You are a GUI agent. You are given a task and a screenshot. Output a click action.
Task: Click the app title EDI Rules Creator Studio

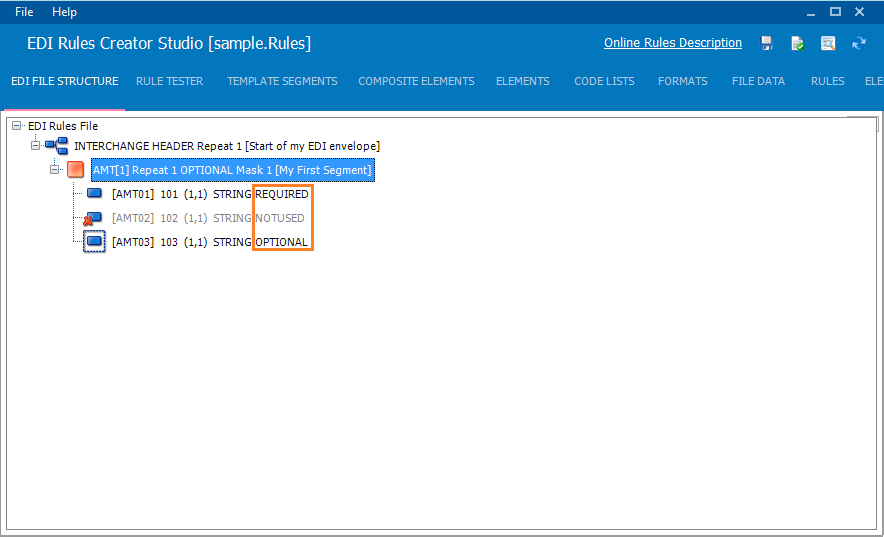(x=169, y=43)
